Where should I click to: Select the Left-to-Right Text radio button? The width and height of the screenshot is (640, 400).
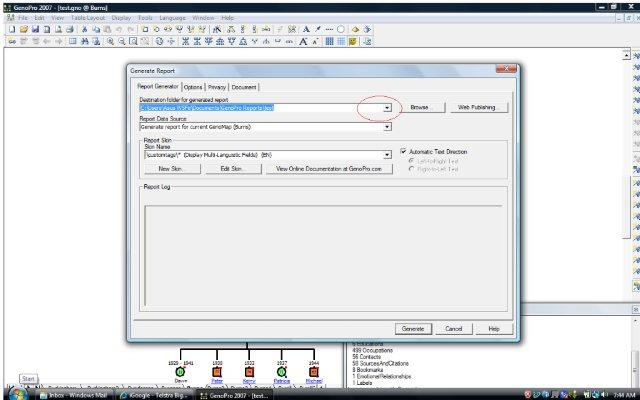pyautogui.click(x=413, y=160)
